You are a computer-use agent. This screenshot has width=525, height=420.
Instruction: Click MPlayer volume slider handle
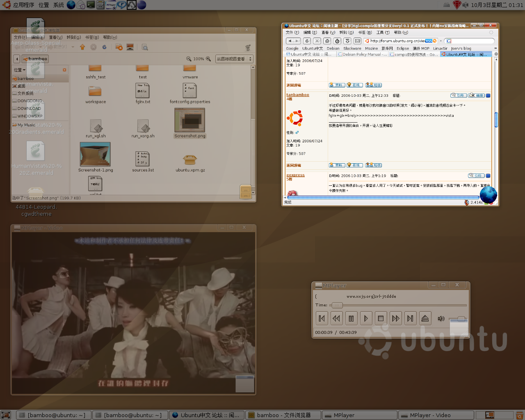461,318
